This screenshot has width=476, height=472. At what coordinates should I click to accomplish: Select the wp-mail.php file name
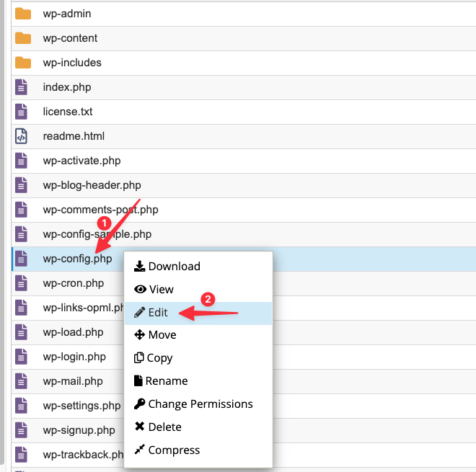coord(73,382)
